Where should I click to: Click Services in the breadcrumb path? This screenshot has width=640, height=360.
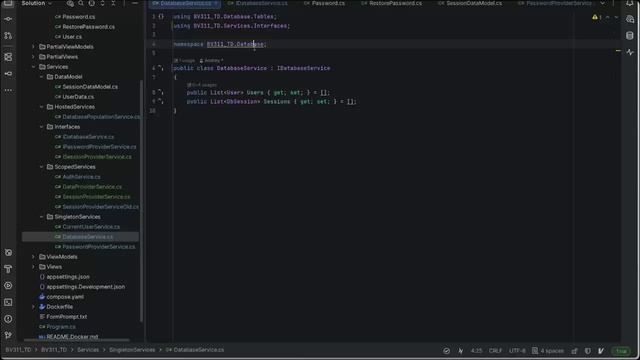pos(88,350)
